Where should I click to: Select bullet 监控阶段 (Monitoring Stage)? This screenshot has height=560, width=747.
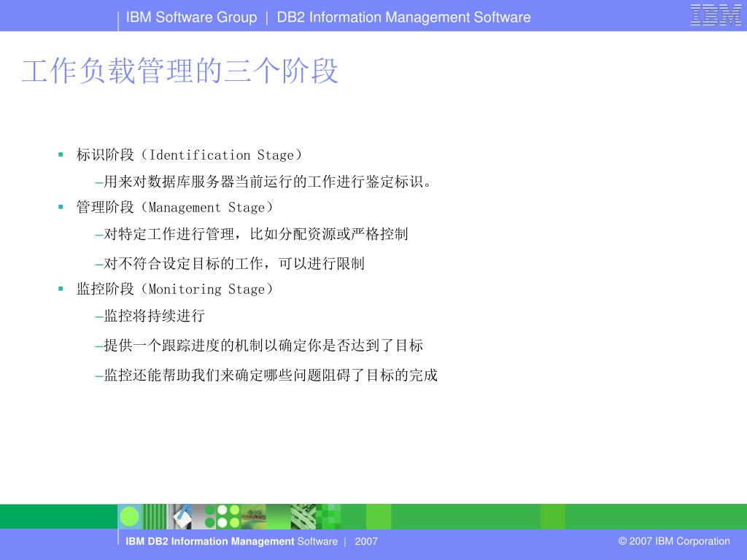pos(175,289)
